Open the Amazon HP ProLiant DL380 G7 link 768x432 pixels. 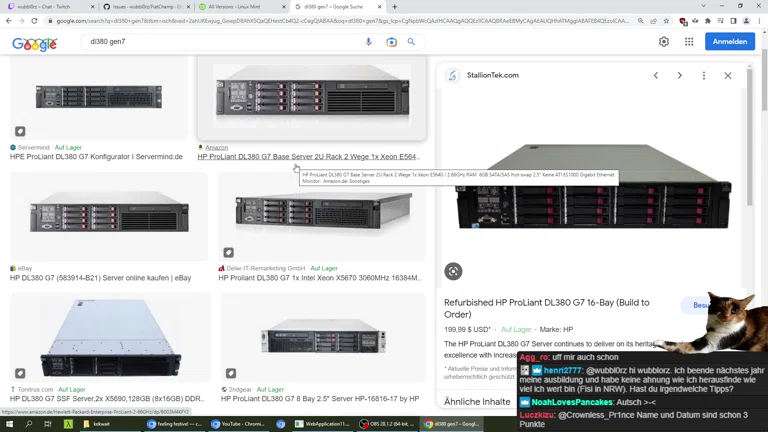tap(308, 157)
